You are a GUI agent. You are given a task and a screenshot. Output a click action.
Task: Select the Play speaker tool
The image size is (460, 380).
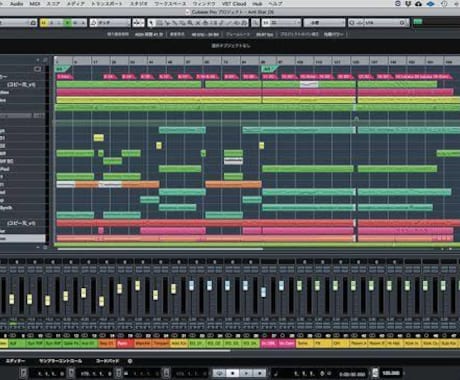pyautogui.click(x=237, y=23)
